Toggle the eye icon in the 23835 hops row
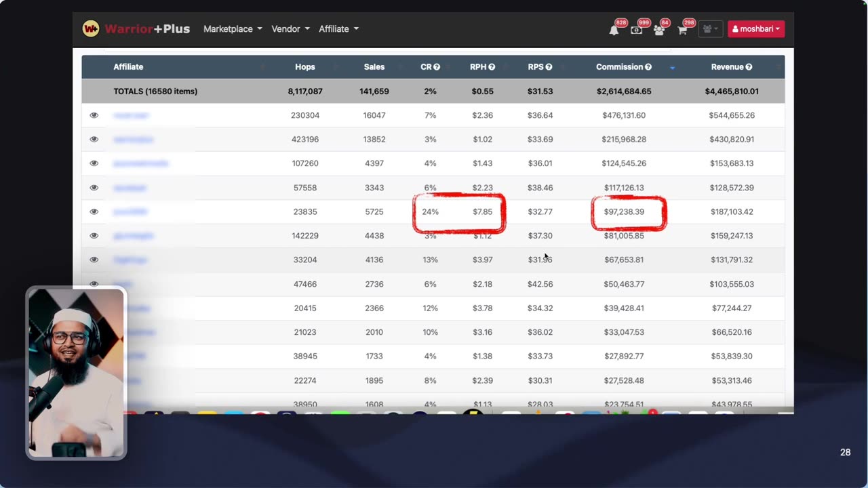Image resolution: width=868 pixels, height=488 pixels. (x=94, y=211)
